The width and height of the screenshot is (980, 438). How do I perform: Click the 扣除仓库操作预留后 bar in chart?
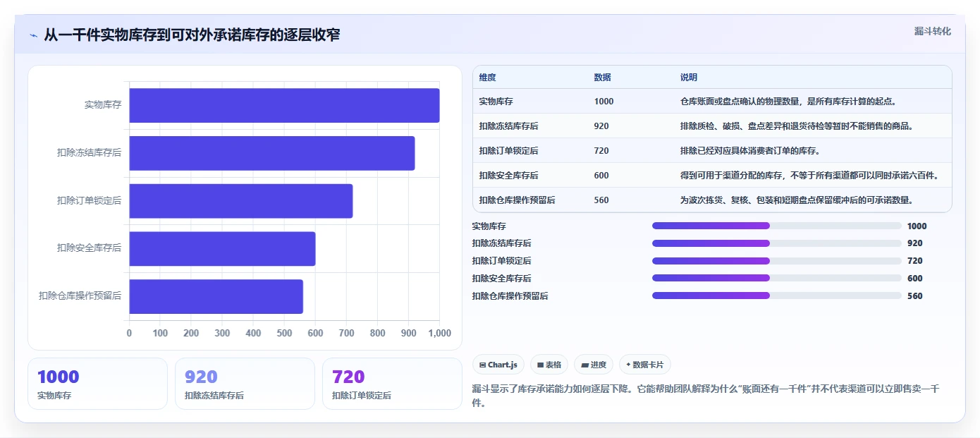click(x=216, y=296)
